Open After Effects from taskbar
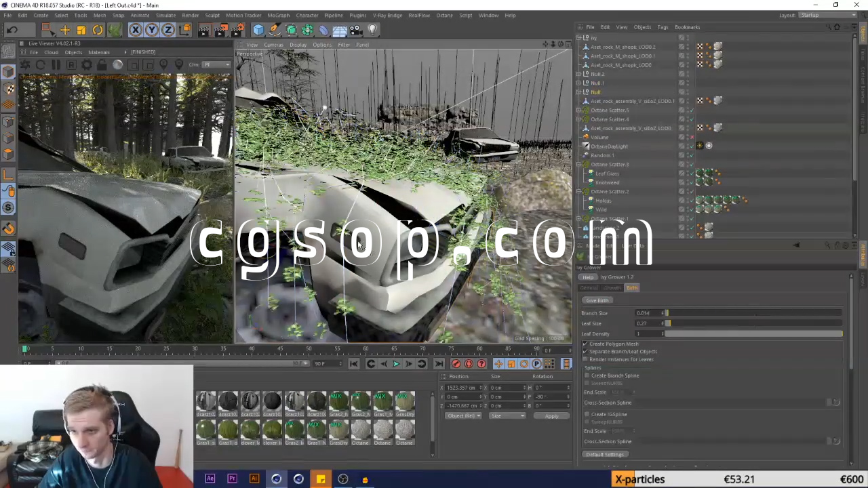The width and height of the screenshot is (868, 488). tap(210, 479)
